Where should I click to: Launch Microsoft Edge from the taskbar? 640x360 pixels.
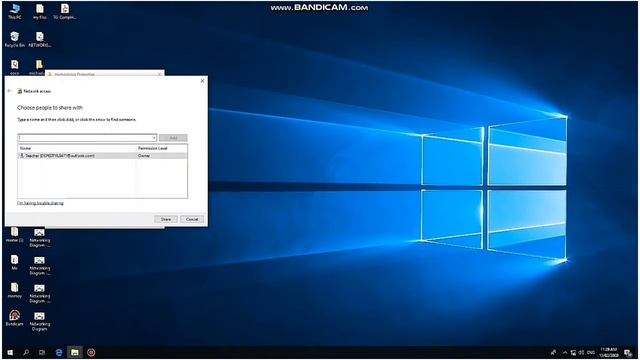pos(59,352)
